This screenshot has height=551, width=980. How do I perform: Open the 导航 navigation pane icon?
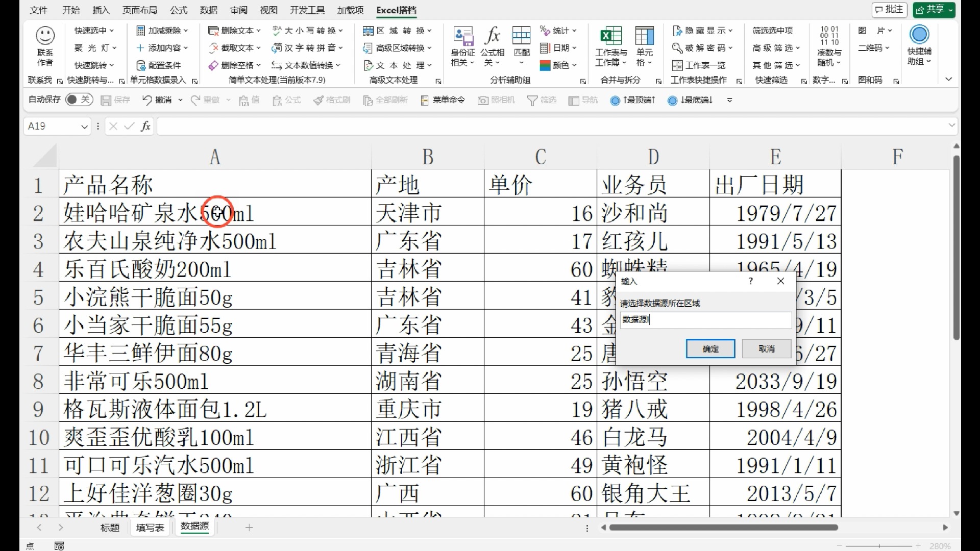point(573,101)
